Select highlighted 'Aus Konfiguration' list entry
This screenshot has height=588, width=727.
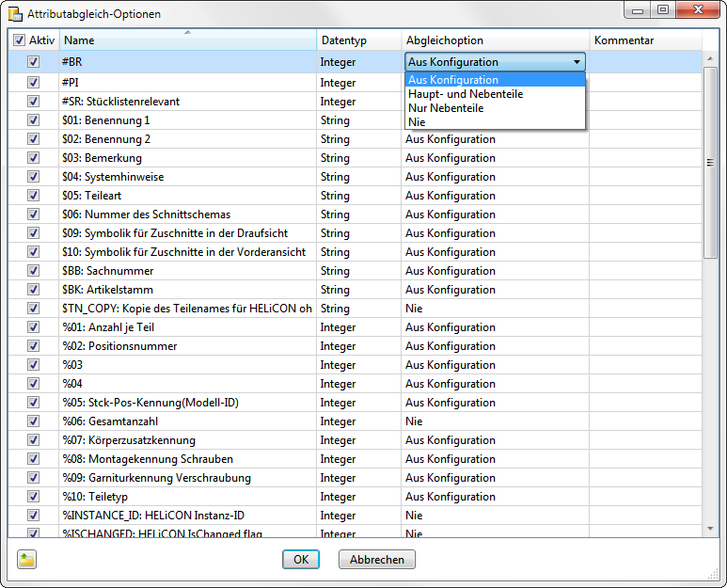[453, 80]
